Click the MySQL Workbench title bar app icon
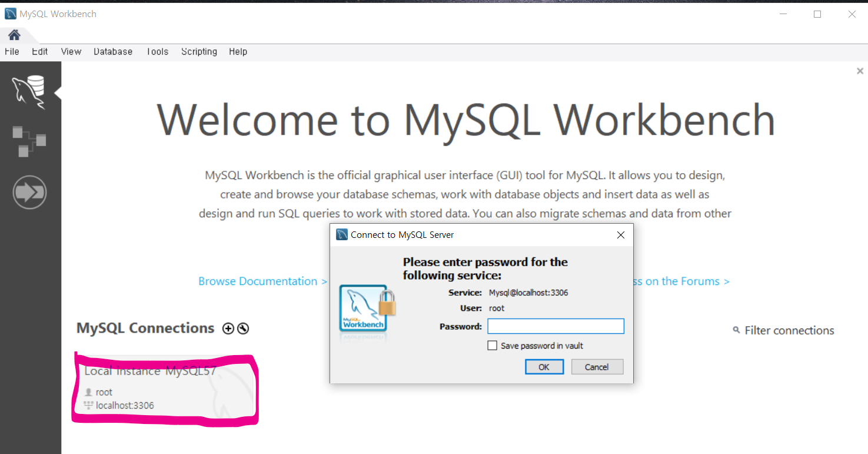The image size is (868, 454). point(11,14)
